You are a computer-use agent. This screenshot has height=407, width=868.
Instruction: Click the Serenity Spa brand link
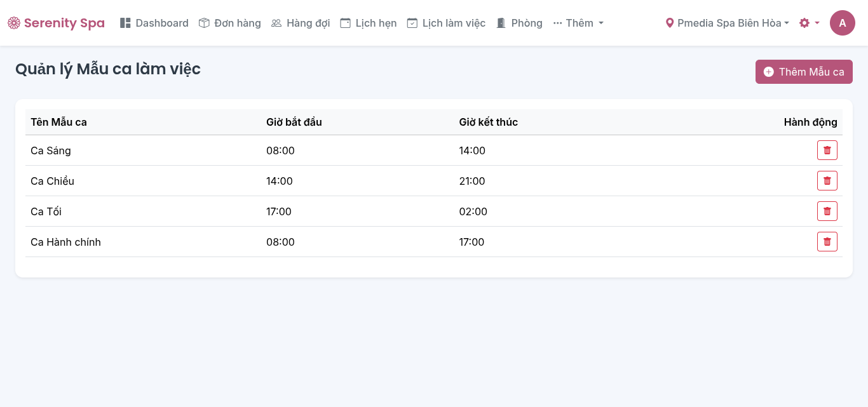[x=64, y=23]
